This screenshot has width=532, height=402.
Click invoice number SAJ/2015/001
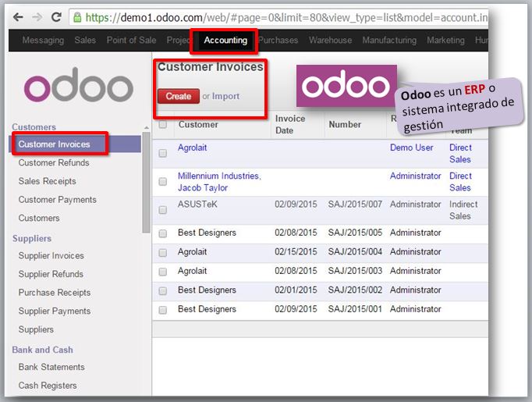355,309
